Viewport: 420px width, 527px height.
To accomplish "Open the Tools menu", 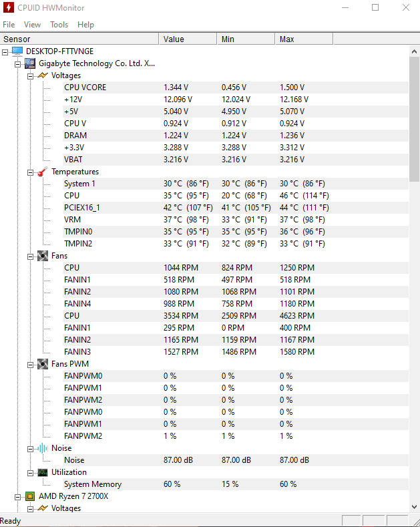I will pos(59,25).
